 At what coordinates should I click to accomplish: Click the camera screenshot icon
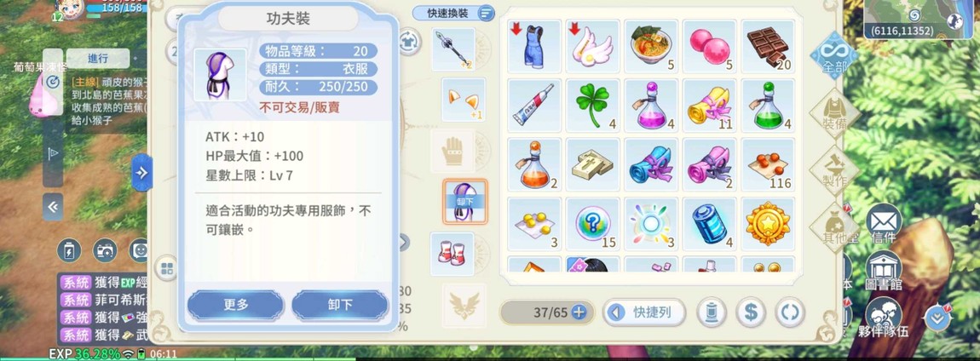[105, 251]
